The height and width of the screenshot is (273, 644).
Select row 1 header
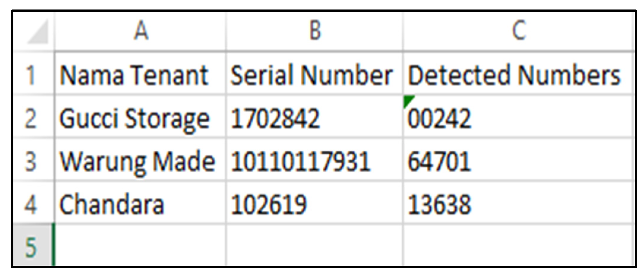(x=33, y=74)
